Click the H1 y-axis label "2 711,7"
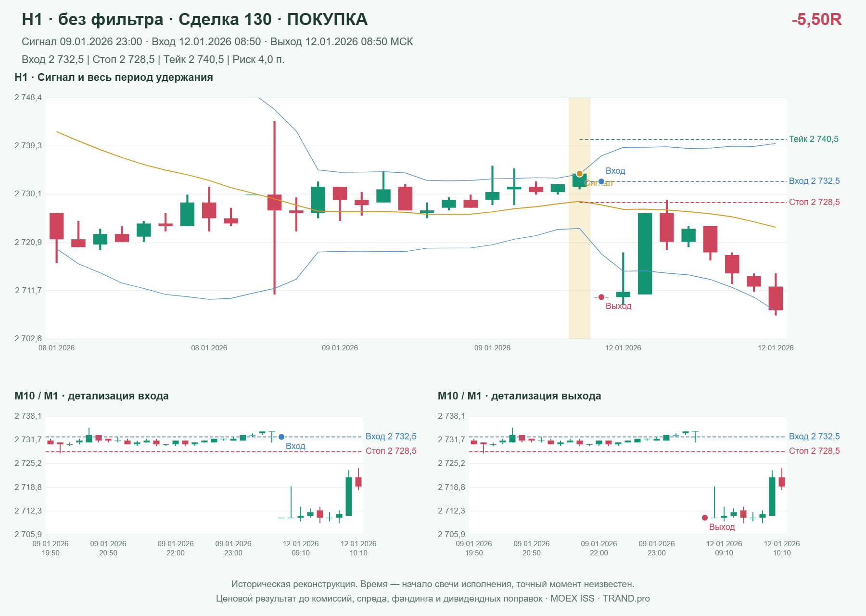 (28, 291)
